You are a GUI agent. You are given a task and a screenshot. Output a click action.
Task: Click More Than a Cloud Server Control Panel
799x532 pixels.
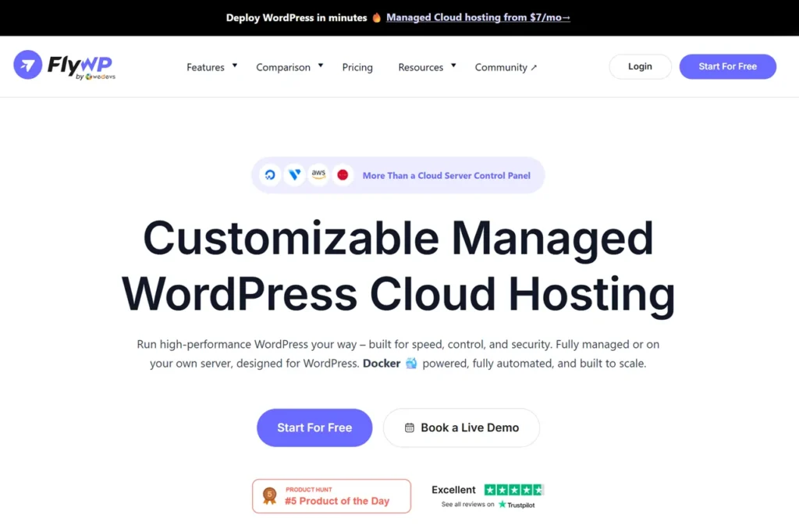pyautogui.click(x=446, y=176)
